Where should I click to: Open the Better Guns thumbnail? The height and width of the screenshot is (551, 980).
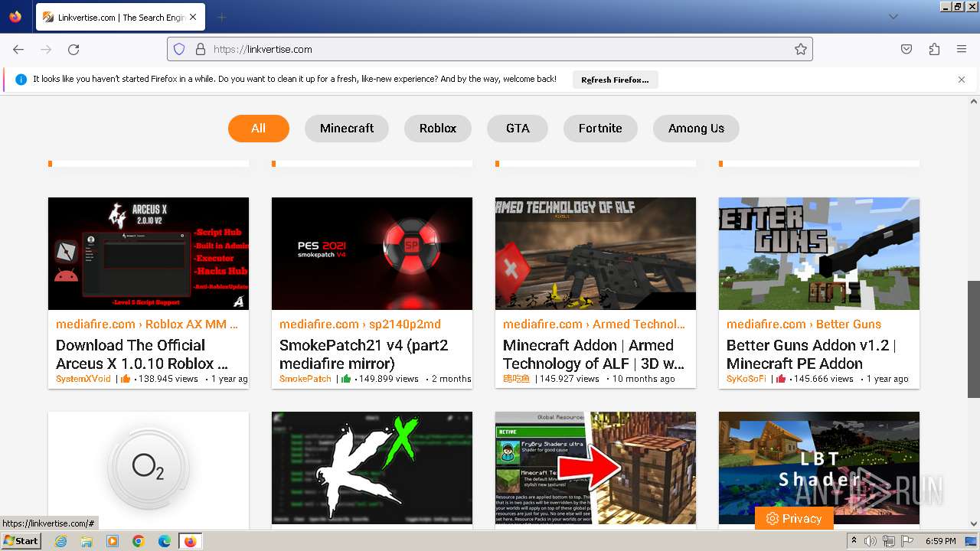tap(819, 253)
